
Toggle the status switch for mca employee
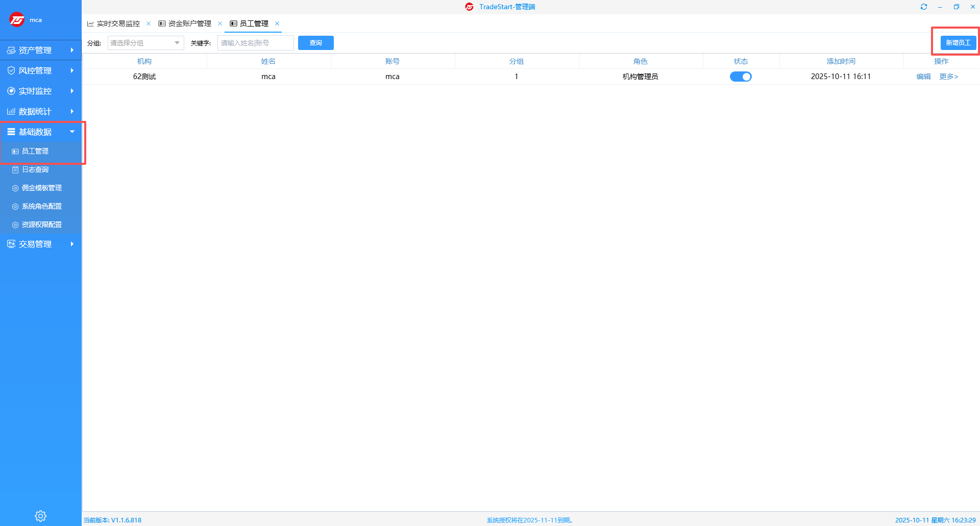741,77
